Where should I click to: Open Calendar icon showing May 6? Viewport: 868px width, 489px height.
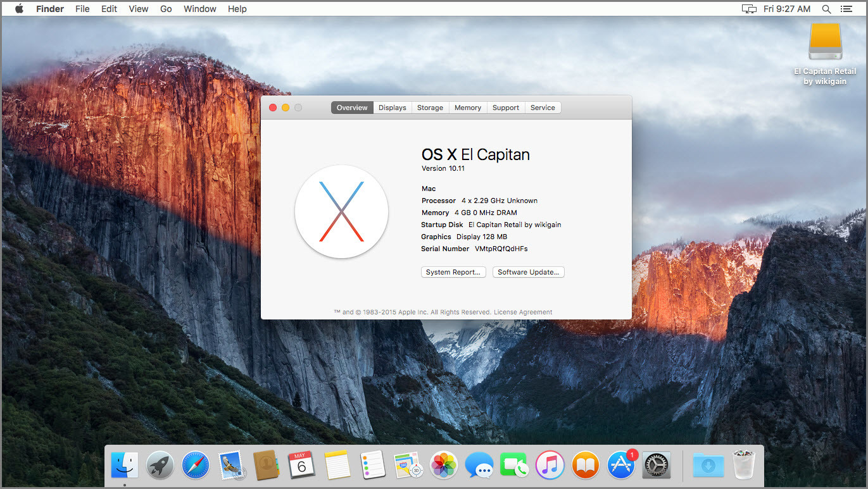click(302, 466)
